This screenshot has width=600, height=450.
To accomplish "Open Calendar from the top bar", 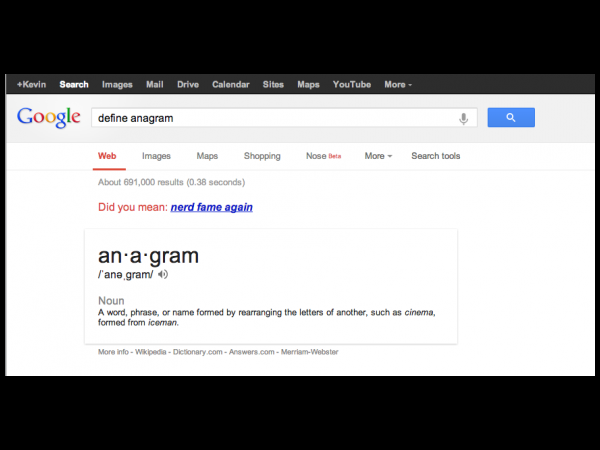I will coord(230,85).
